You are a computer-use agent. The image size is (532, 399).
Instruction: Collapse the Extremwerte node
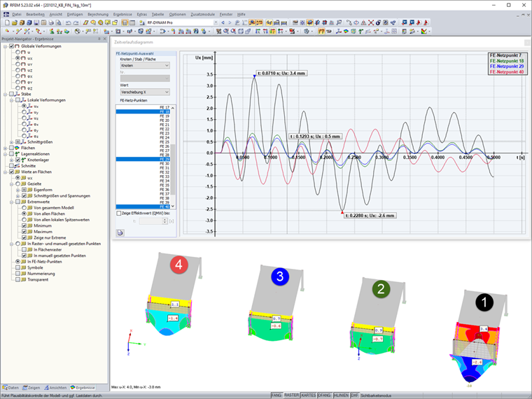pyautogui.click(x=11, y=202)
